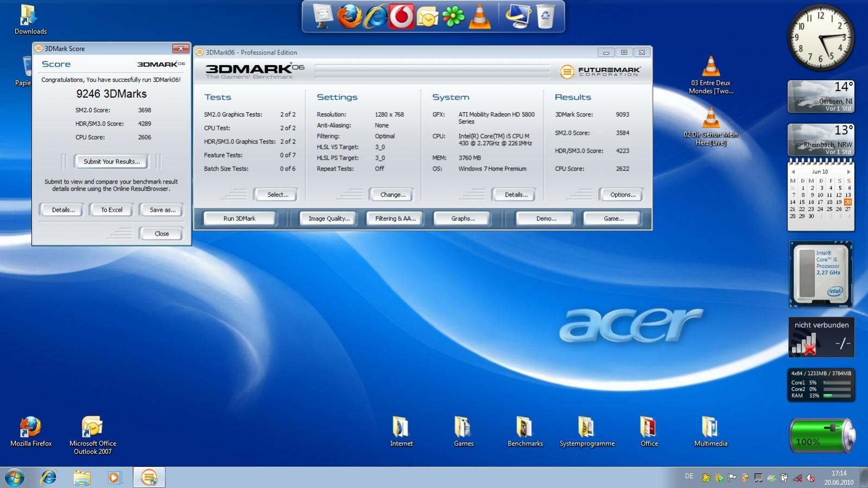
Task: Open the Downloads desktop folder
Action: click(30, 20)
